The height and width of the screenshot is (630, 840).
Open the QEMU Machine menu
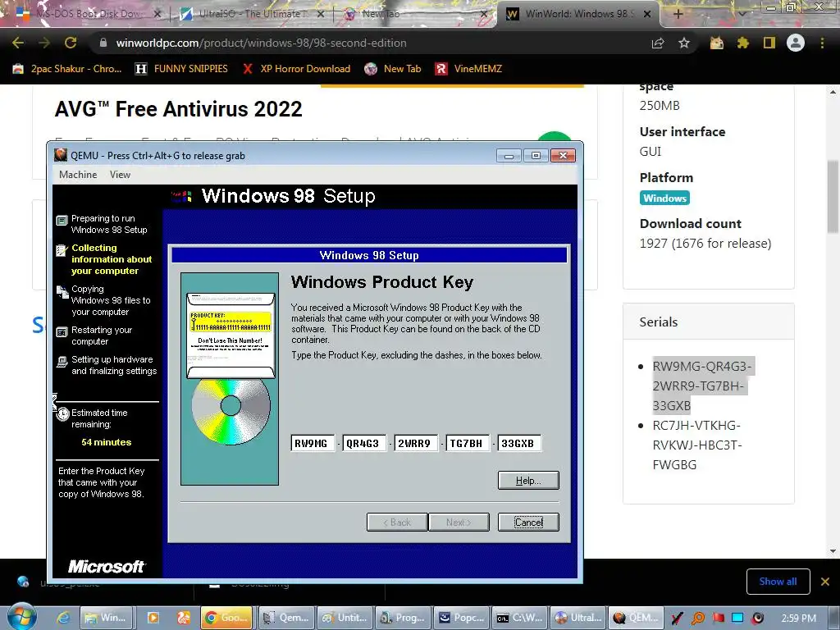pos(78,175)
